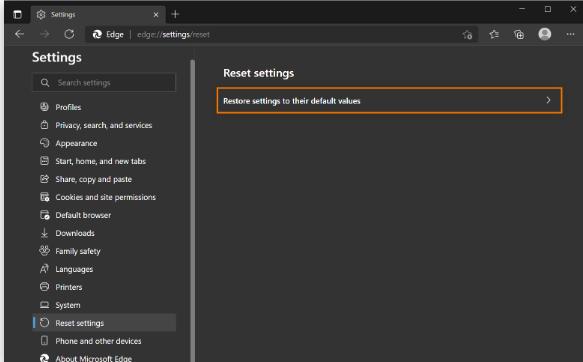
Task: Open Privacy, search, and services
Action: 104,125
